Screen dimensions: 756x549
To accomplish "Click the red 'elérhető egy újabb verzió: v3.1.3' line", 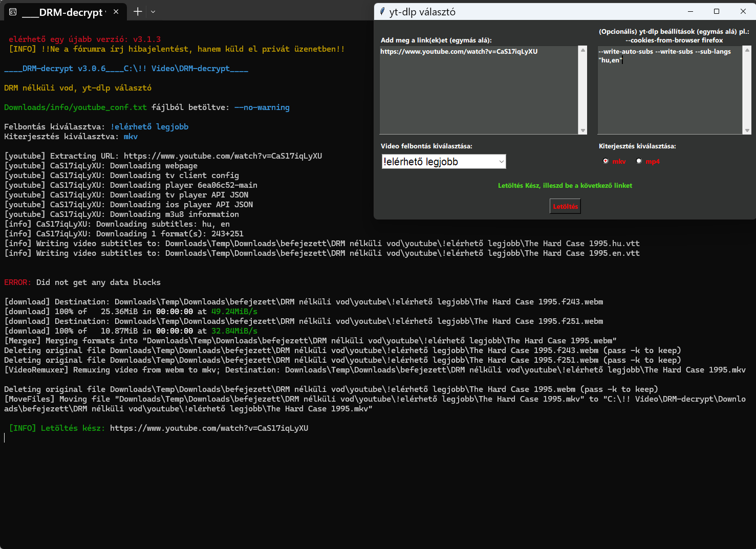I will click(x=85, y=39).
